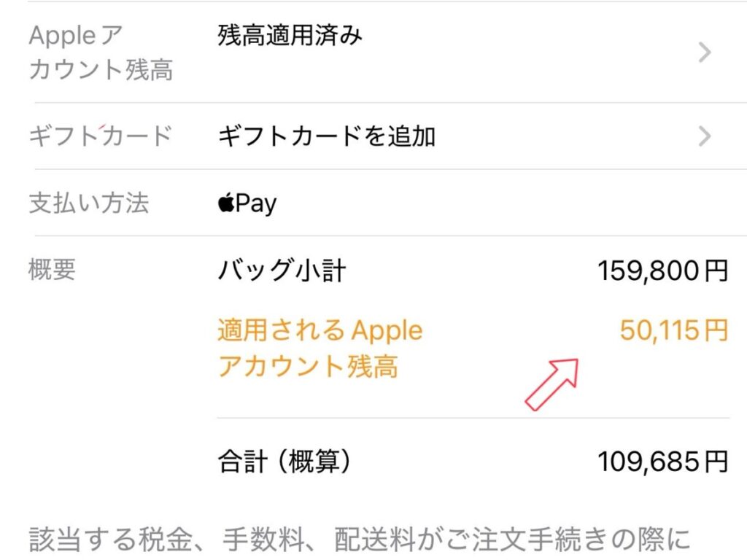Click the orange 50,115円 amount
The image size is (747, 560).
coord(673,330)
